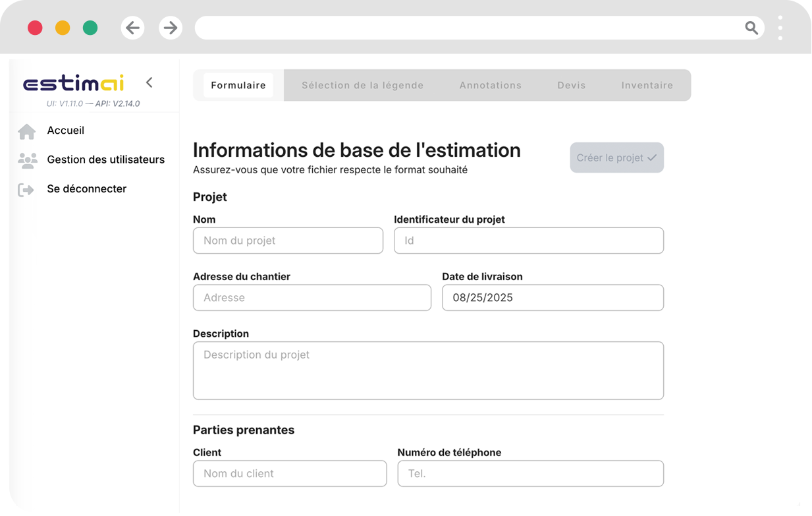Click the search magnifier icon in address bar
This screenshot has width=812, height=516.
[751, 28]
